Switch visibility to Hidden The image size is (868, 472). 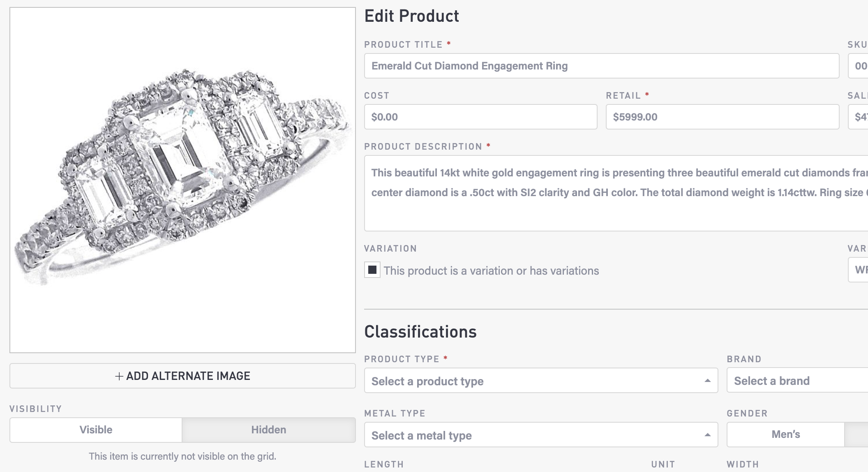[x=269, y=430]
